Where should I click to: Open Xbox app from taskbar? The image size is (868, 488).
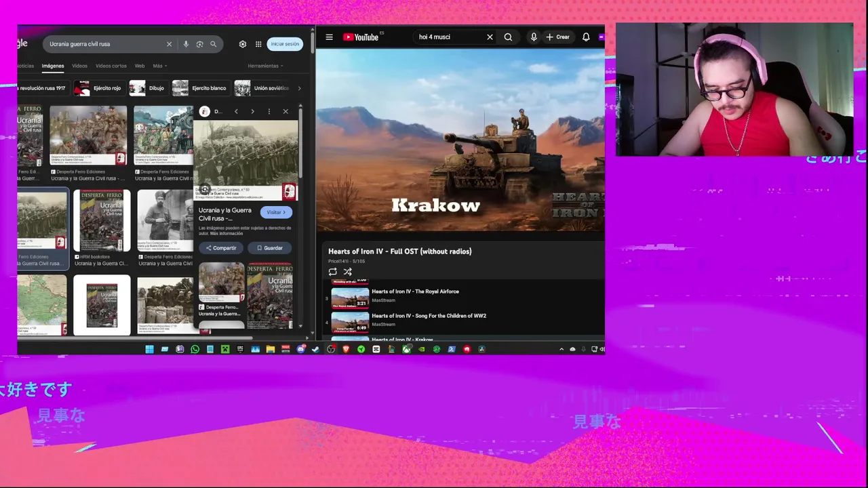(406, 349)
